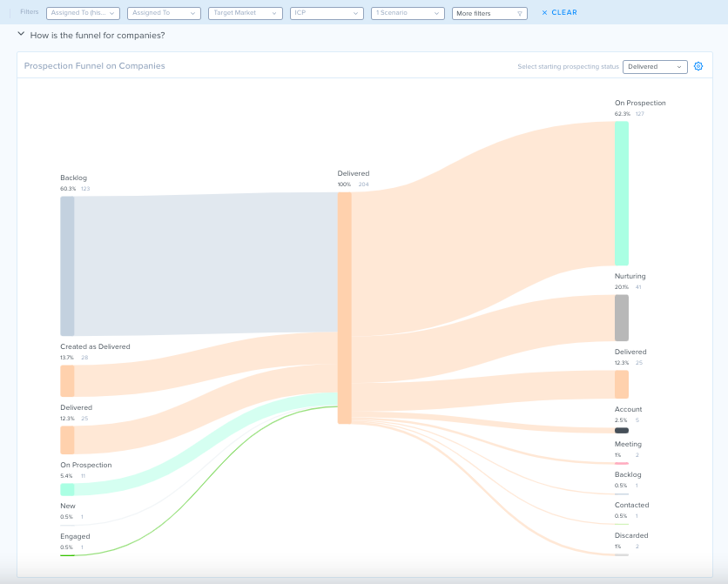The height and width of the screenshot is (584, 728).
Task: Click the dark Account node bar
Action: tap(622, 431)
